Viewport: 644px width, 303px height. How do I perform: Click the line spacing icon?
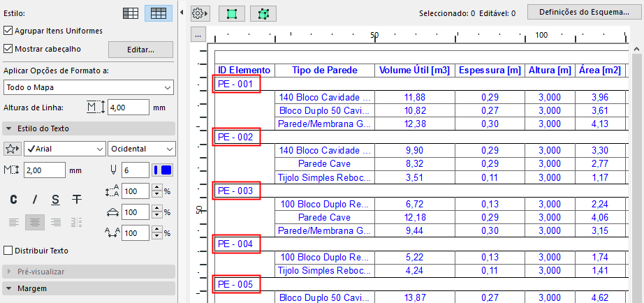pos(111,191)
